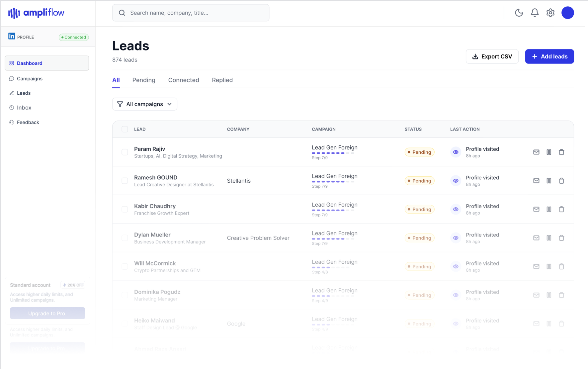Image resolution: width=588 pixels, height=369 pixels.
Task: Click the LinkedIn profile icon
Action: click(x=12, y=36)
